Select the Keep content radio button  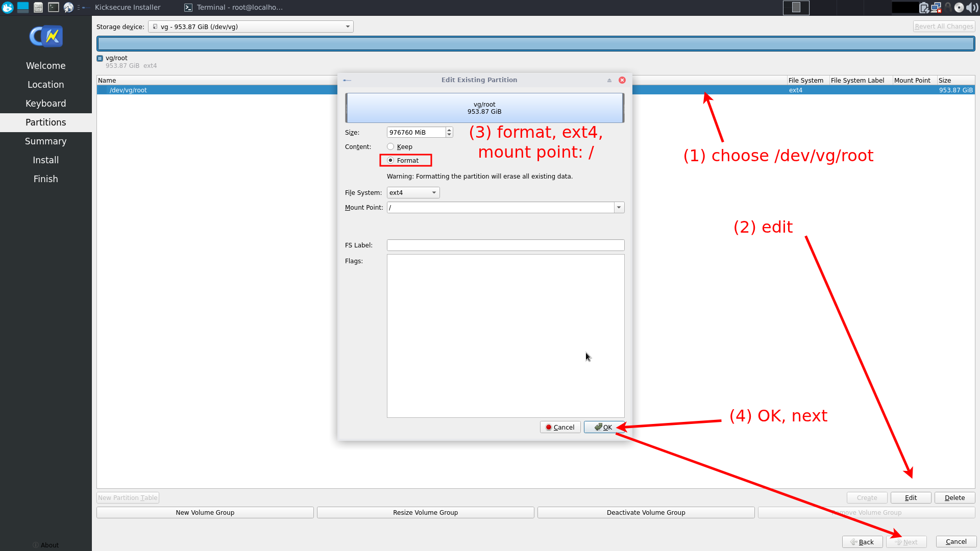[390, 146]
